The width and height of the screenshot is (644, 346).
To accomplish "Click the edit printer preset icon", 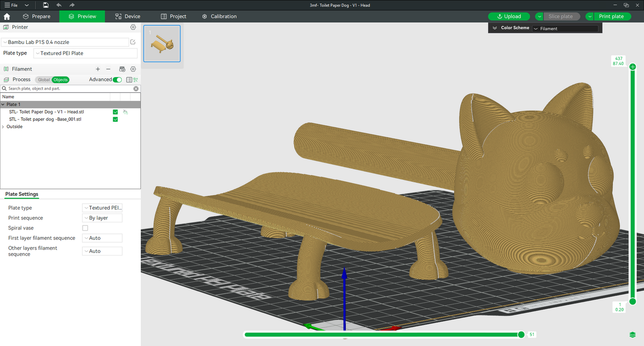I will [x=133, y=42].
